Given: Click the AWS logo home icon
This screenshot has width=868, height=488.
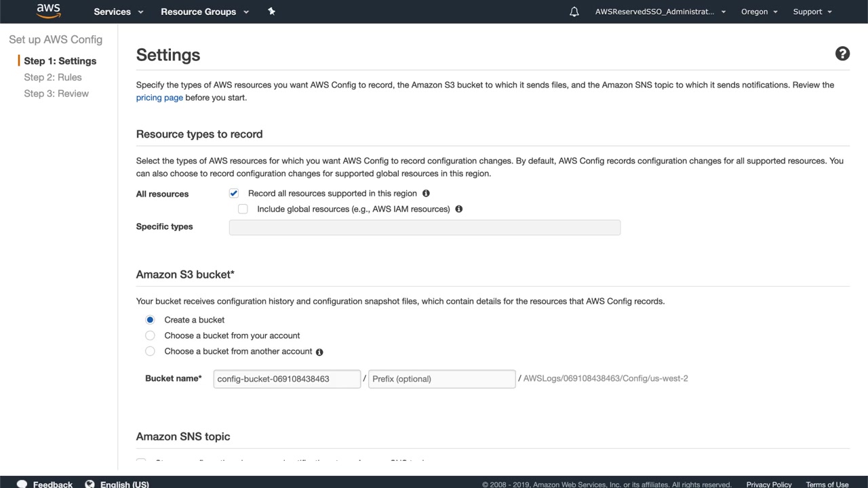Looking at the screenshot, I should click(x=48, y=12).
